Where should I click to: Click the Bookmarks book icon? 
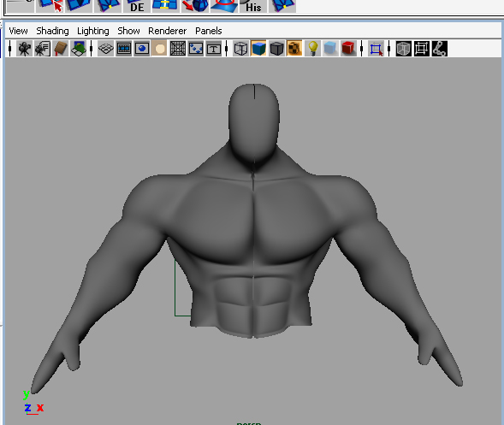tap(61, 49)
